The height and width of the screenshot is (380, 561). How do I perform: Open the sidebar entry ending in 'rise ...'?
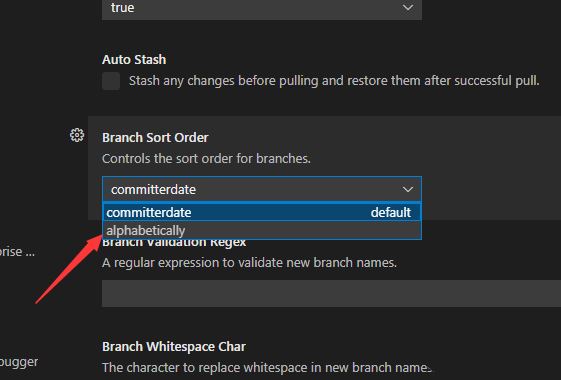pyautogui.click(x=17, y=252)
